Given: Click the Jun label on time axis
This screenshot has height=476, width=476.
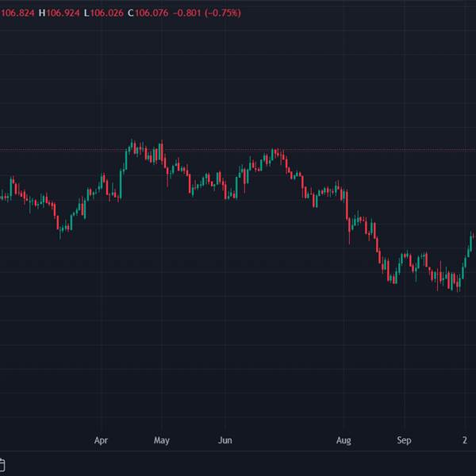Looking at the screenshot, I should coord(225,440).
